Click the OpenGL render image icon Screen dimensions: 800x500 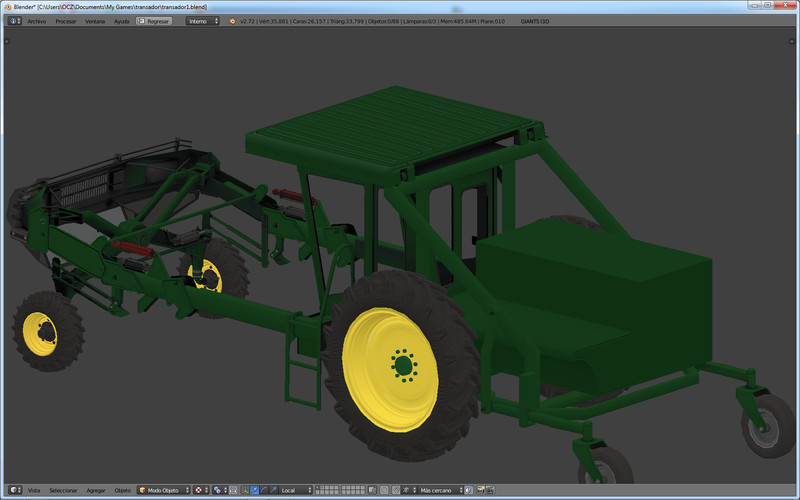click(x=481, y=490)
